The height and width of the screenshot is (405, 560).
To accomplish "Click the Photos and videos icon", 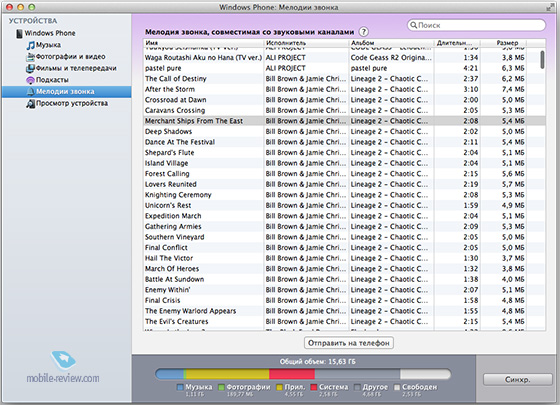I will tap(31, 56).
